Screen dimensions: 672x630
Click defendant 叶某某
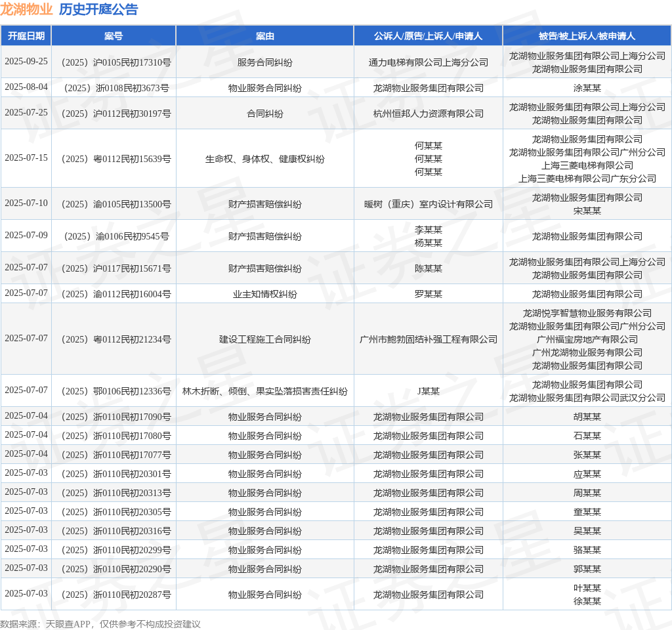[587, 589]
